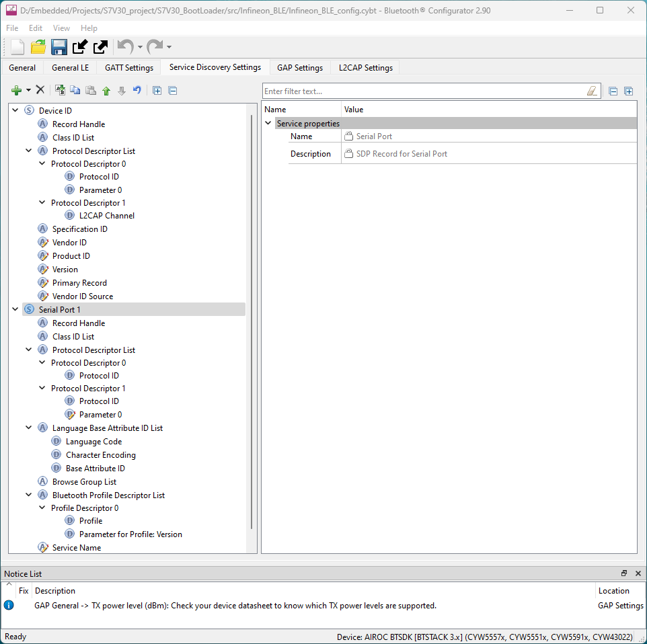The image size is (647, 644).
Task: Select the Language Code element
Action: click(x=93, y=442)
